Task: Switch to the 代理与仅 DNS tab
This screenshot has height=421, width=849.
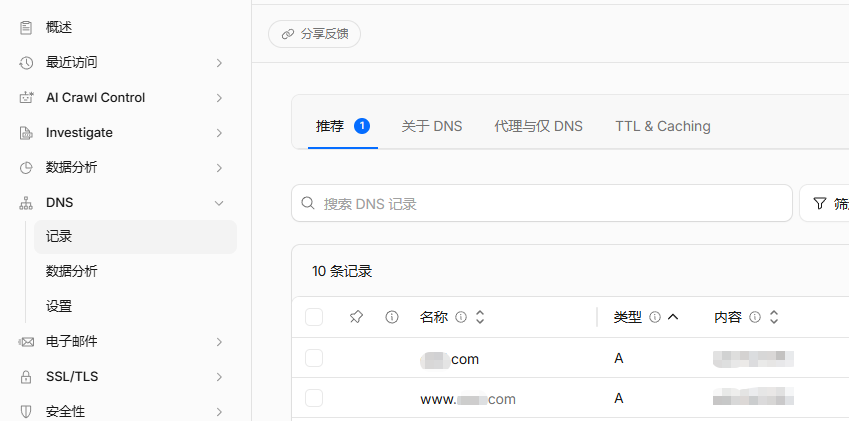Action: coord(538,127)
